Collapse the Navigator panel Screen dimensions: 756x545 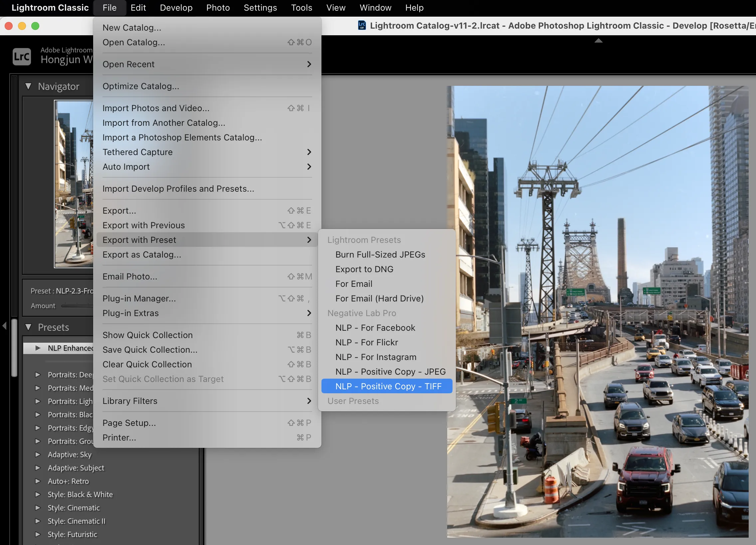pos(28,86)
